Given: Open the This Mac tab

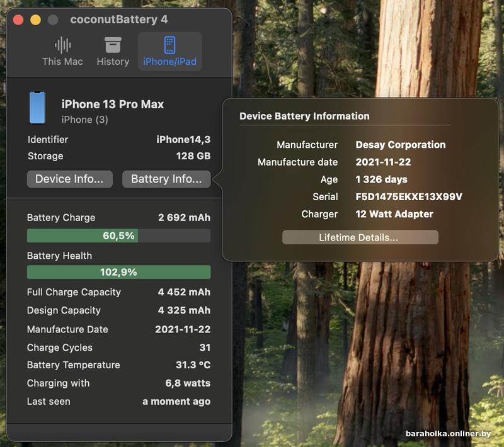Looking at the screenshot, I should point(62,52).
